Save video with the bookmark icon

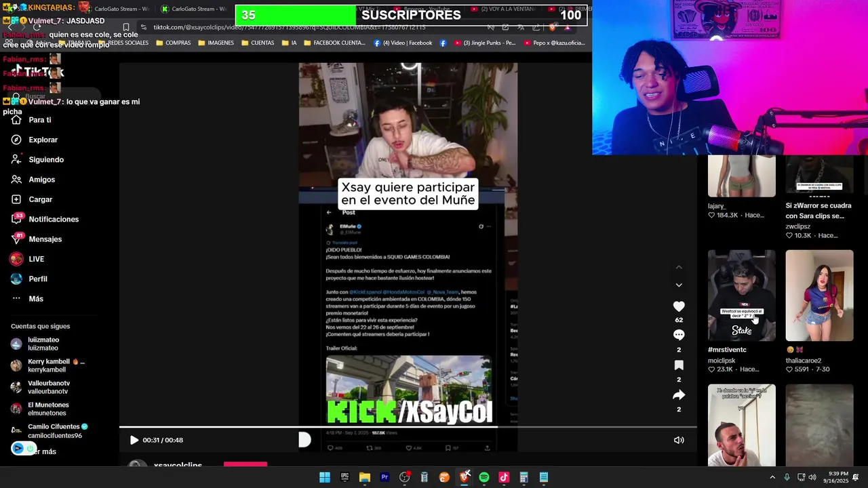[679, 365]
